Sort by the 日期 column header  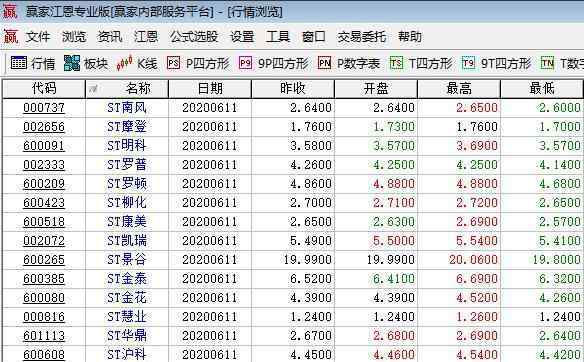[210, 89]
